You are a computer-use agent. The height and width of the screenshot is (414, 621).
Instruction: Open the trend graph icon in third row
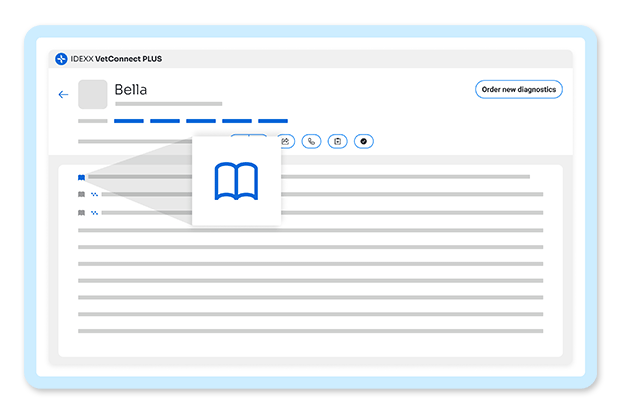point(94,213)
